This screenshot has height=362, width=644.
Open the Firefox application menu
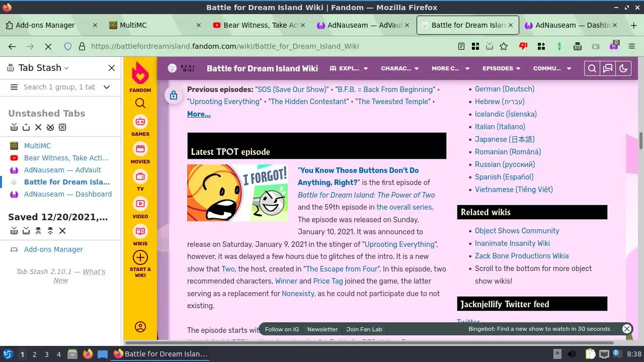point(632,46)
